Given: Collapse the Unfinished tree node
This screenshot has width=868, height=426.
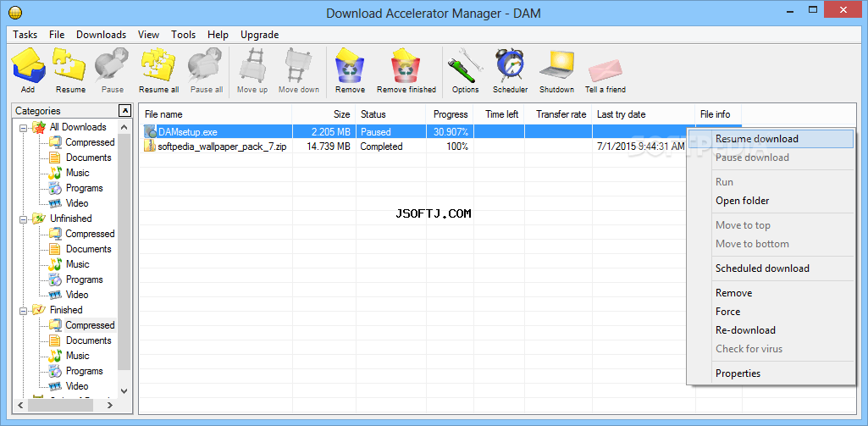Looking at the screenshot, I should coord(23,219).
